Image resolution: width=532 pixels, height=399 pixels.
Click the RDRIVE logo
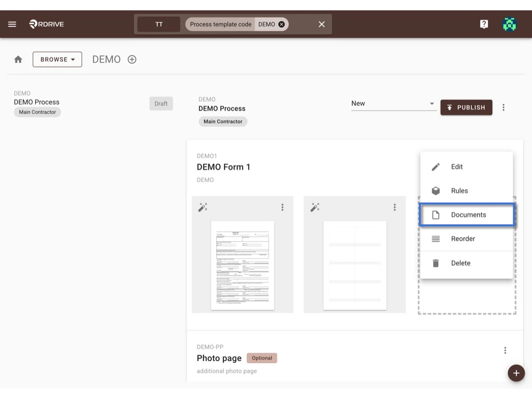[46, 24]
